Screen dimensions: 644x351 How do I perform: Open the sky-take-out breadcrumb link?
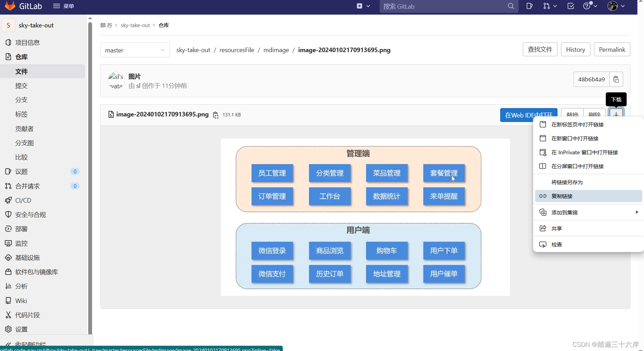point(135,25)
